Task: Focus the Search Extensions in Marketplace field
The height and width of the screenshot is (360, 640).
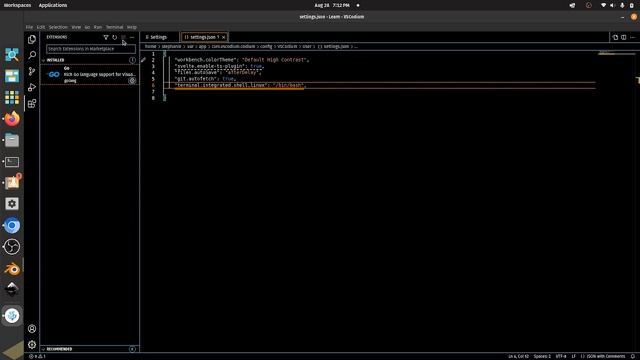Action: click(x=91, y=49)
